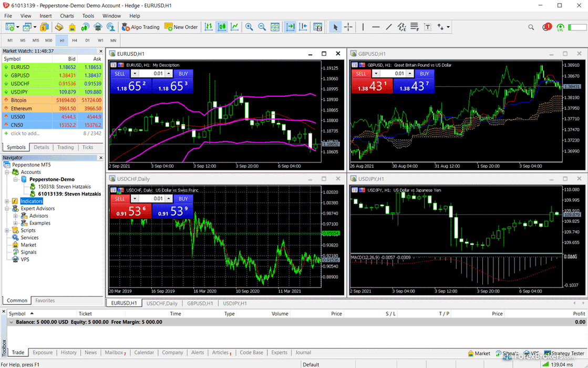Open dropdown arrow next to New Chart

click(x=17, y=27)
